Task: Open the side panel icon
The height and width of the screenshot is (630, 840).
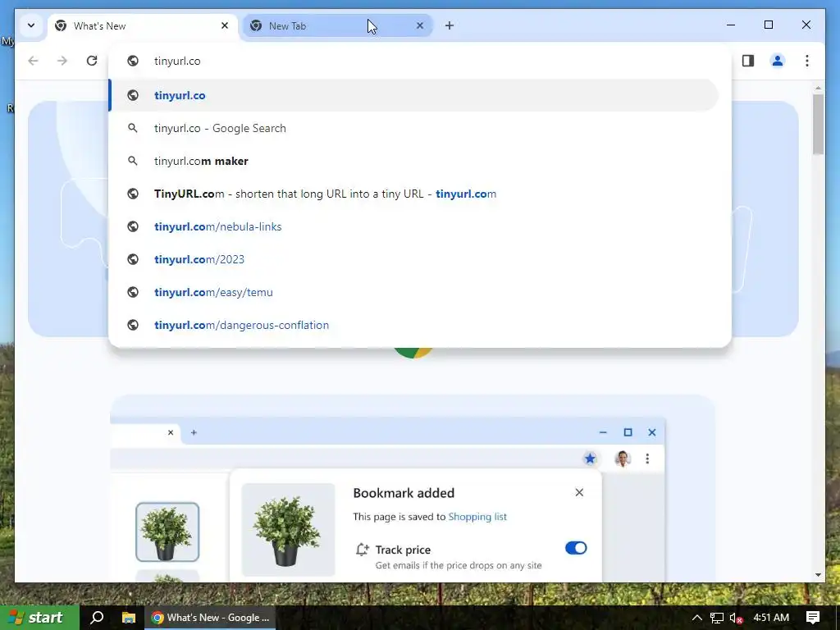Action: (748, 61)
